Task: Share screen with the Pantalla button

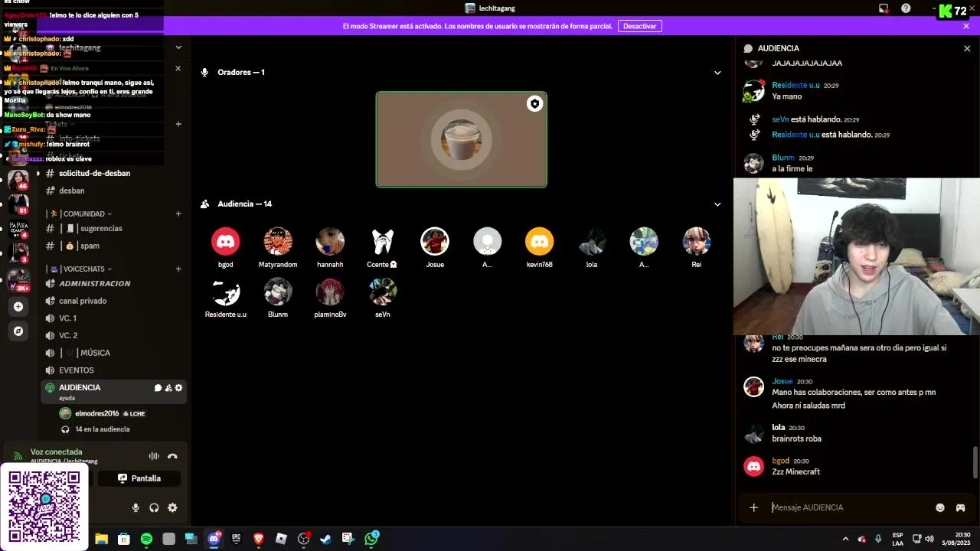Action: pyautogui.click(x=139, y=478)
